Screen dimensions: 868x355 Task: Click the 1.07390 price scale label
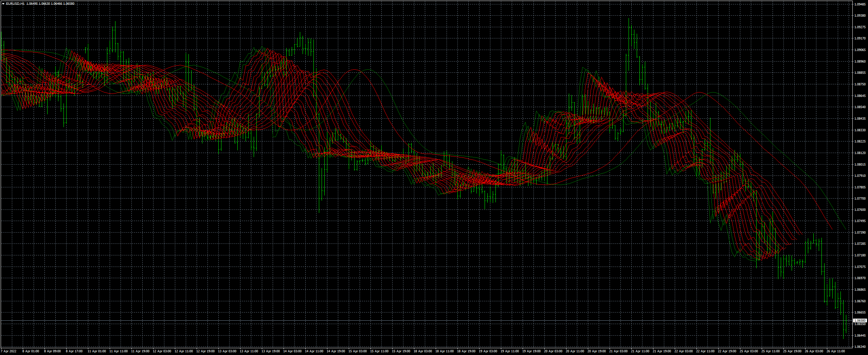860,233
